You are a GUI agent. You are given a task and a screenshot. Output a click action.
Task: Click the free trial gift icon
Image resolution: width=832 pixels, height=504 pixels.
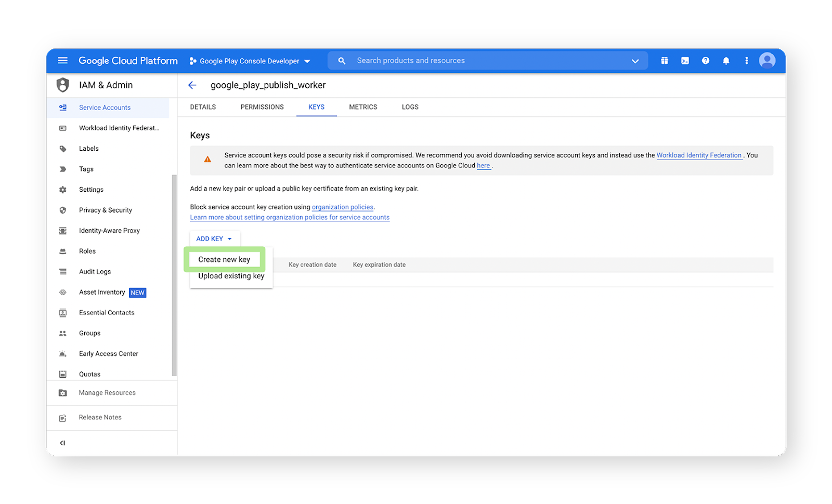click(664, 60)
